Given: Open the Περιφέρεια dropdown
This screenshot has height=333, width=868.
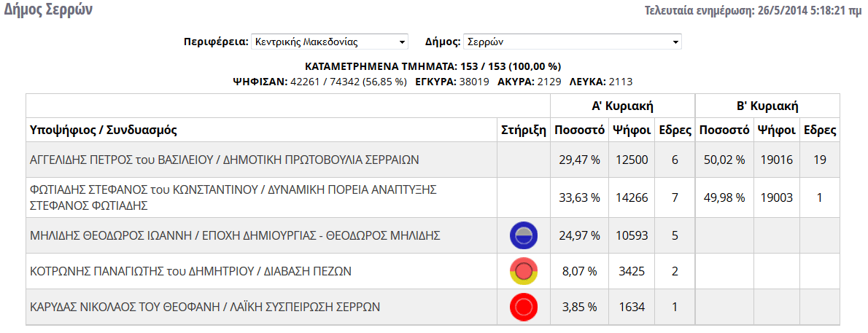Looking at the screenshot, I should pyautogui.click(x=329, y=42).
